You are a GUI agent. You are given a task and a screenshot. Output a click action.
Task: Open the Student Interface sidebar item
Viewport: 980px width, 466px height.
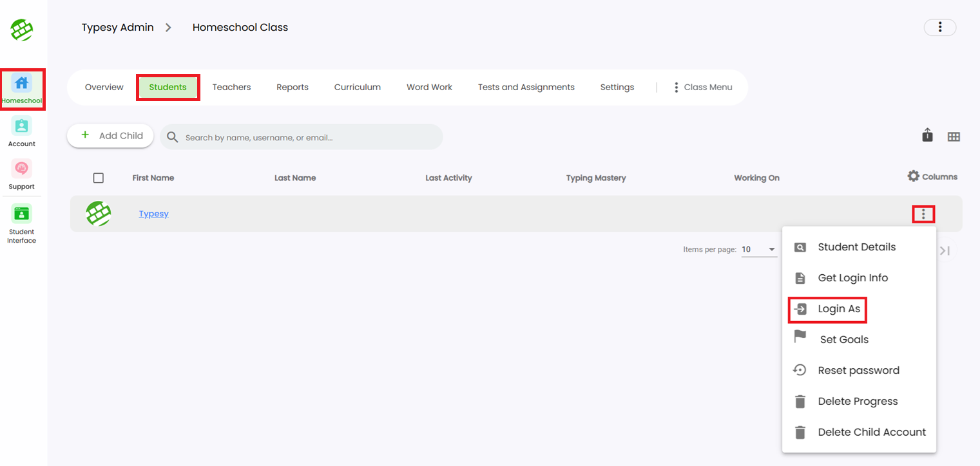[22, 224]
